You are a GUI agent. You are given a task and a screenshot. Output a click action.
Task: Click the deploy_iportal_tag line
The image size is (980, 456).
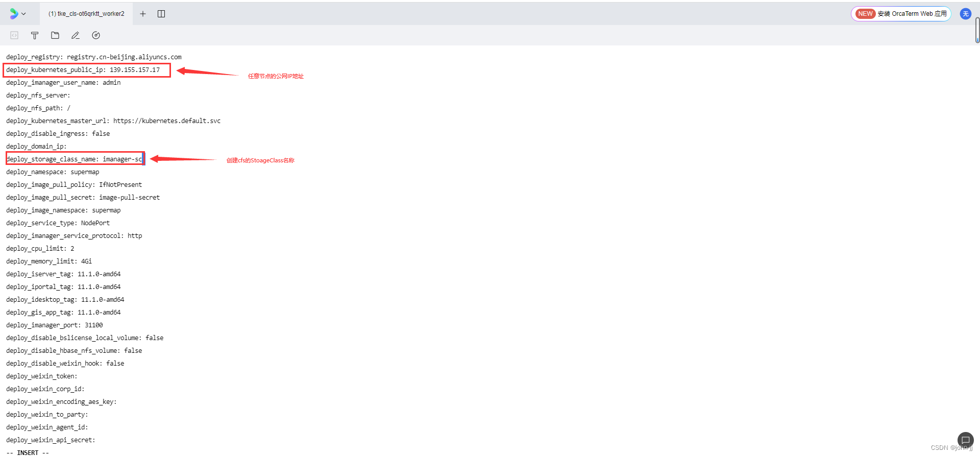63,286
